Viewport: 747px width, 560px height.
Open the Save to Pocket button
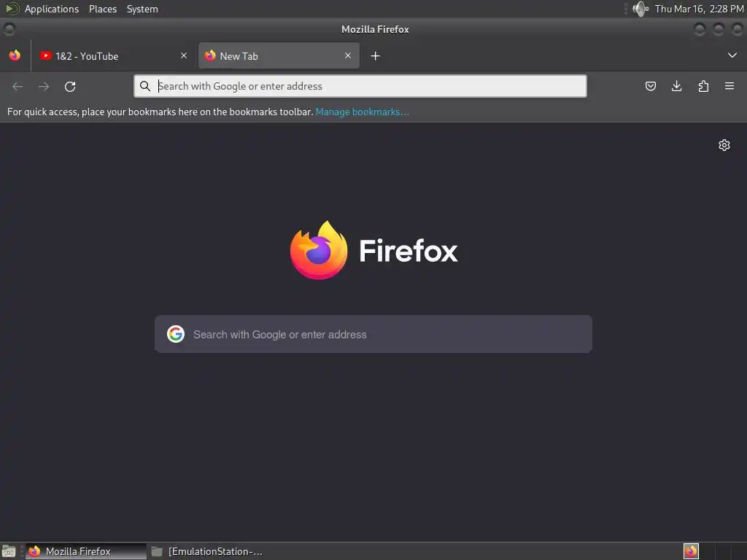(x=651, y=86)
